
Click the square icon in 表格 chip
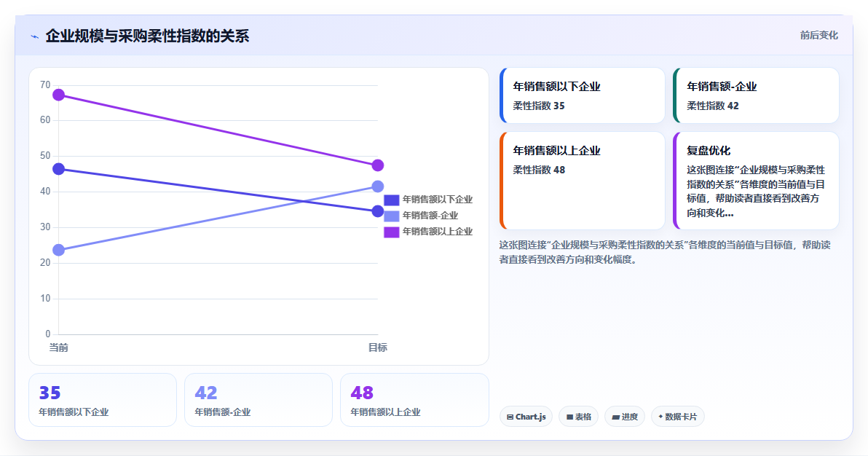[569, 417]
